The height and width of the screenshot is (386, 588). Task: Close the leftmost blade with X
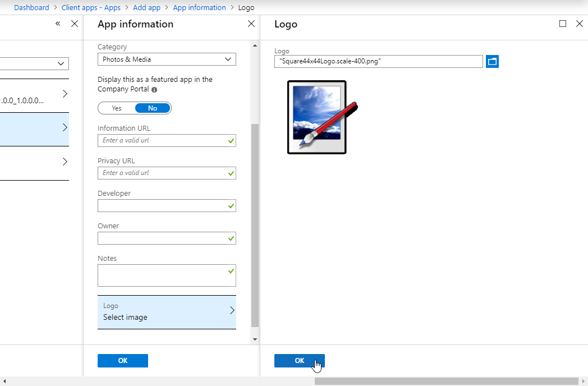[75, 24]
